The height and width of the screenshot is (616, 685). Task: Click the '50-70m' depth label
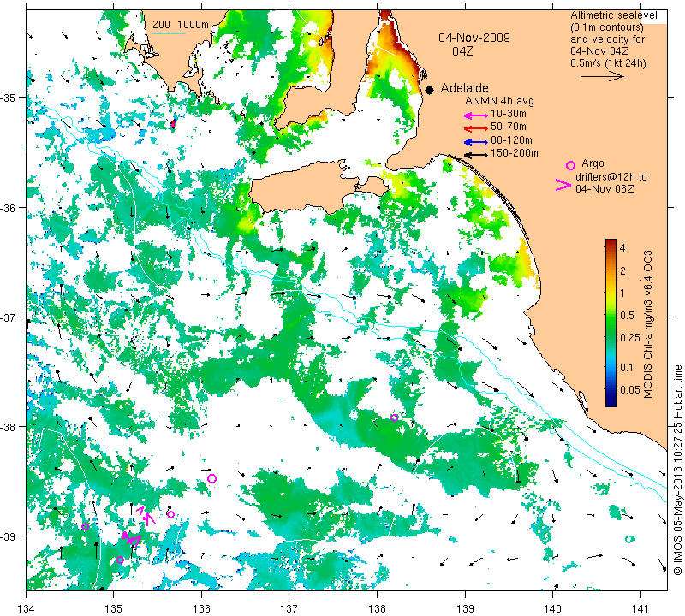pos(508,127)
